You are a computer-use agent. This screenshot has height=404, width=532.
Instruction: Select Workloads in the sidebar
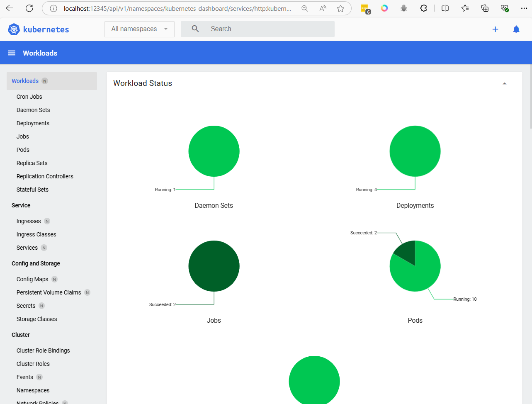point(52,81)
